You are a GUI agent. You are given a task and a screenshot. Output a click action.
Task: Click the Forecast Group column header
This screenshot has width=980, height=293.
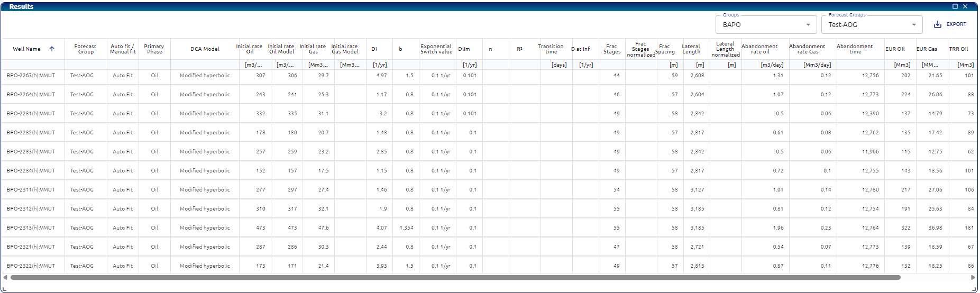point(85,49)
